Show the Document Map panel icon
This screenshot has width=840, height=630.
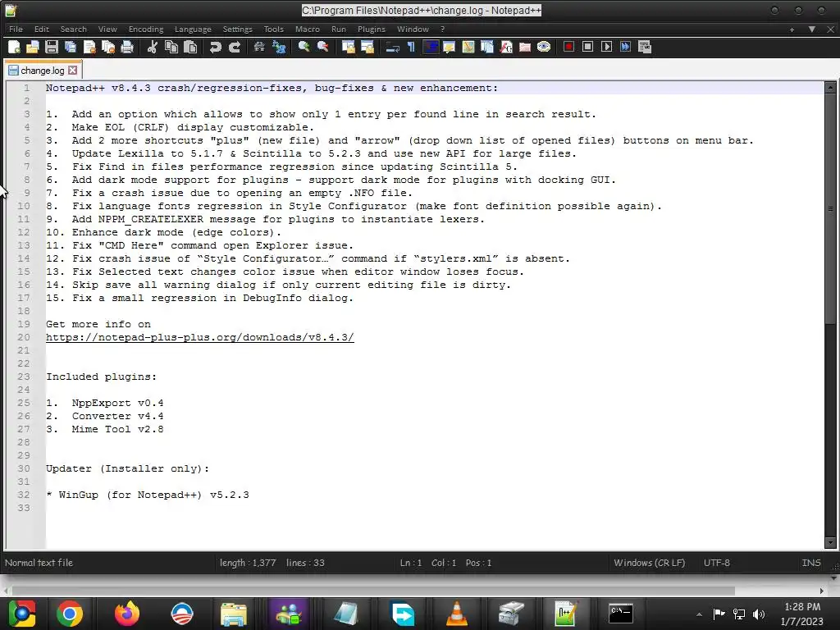(x=468, y=47)
